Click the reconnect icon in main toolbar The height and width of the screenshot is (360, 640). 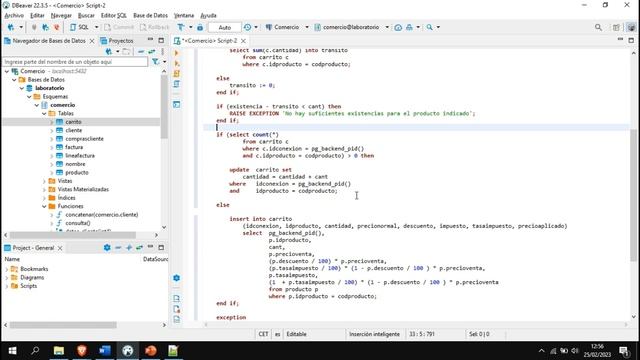(45, 27)
